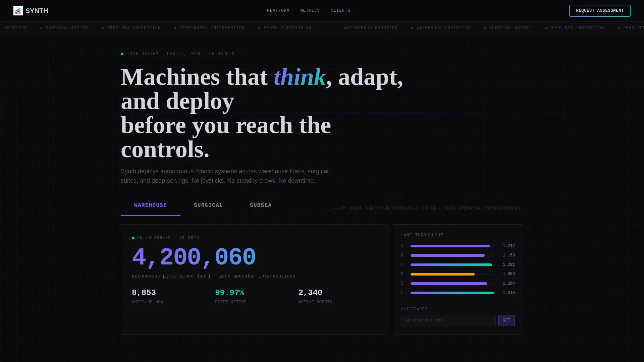
Task: Click the SYNTH brand name
Action: click(37, 11)
